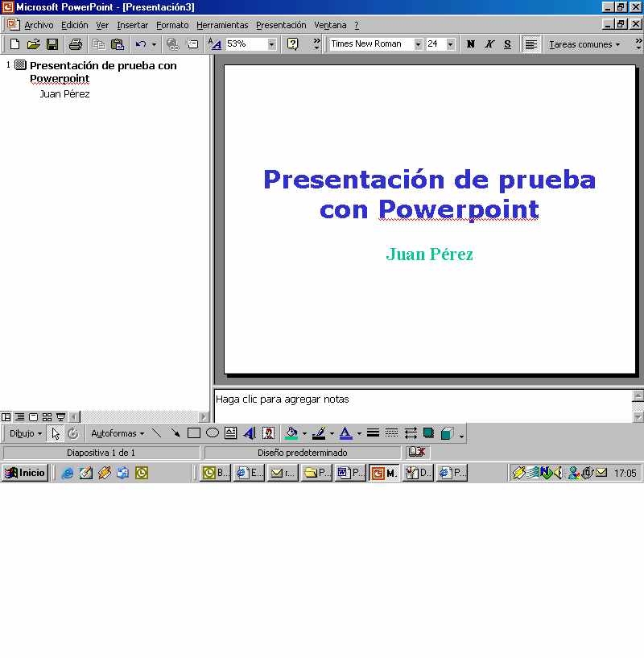Open the Autoformas dropdown menu

118,433
